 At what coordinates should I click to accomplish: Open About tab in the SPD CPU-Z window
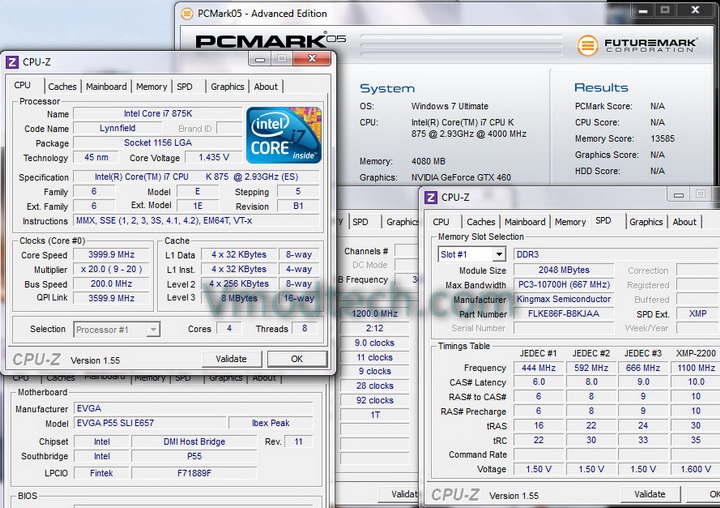click(x=684, y=222)
